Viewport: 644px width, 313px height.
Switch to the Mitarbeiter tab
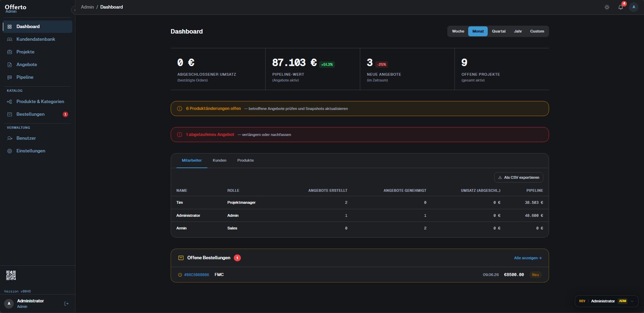pos(192,161)
